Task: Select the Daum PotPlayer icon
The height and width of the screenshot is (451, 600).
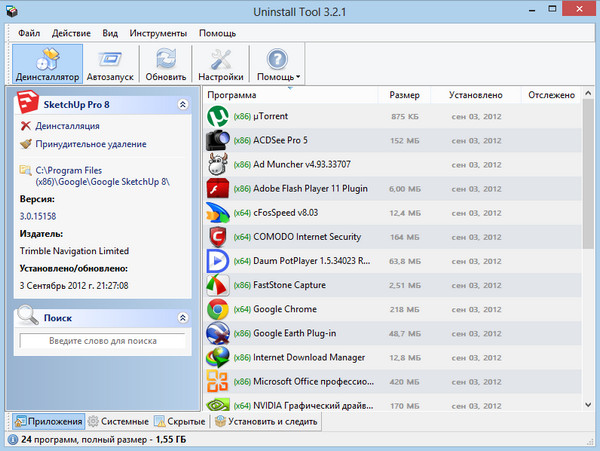Action: [x=218, y=261]
